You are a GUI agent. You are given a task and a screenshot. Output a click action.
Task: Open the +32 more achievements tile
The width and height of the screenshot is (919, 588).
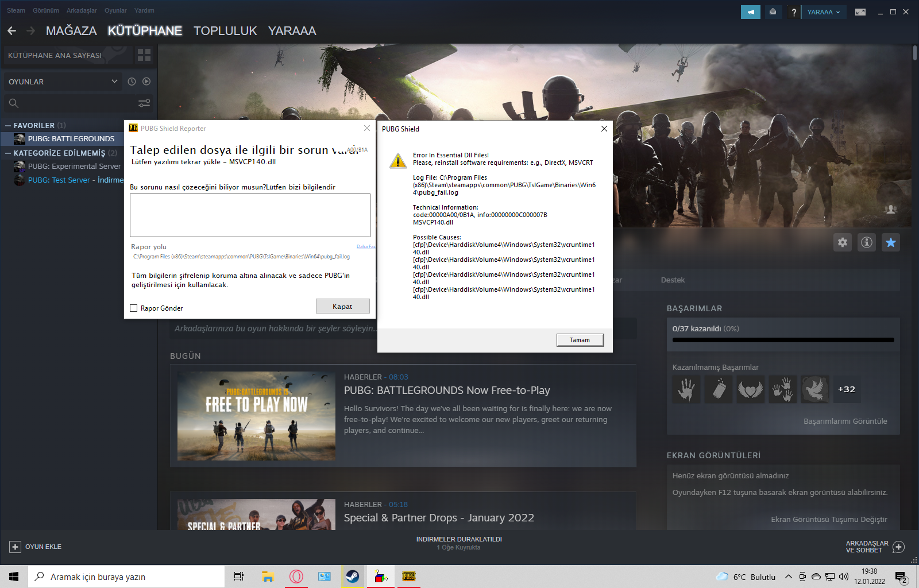[x=846, y=389]
